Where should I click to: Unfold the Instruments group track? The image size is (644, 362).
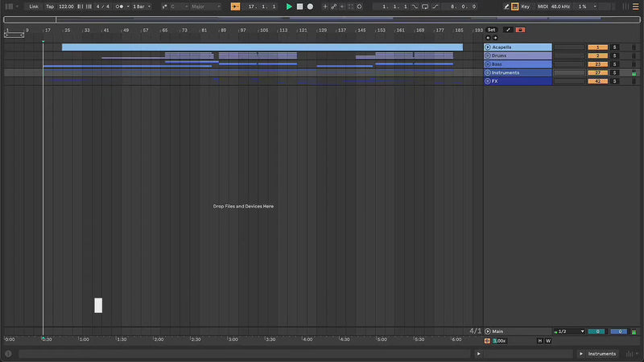(x=488, y=73)
